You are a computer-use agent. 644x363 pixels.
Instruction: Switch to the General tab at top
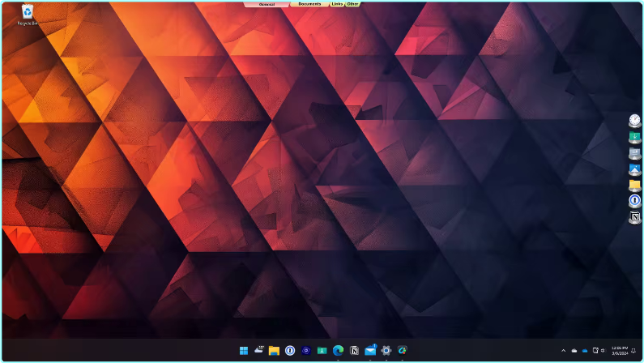click(267, 4)
